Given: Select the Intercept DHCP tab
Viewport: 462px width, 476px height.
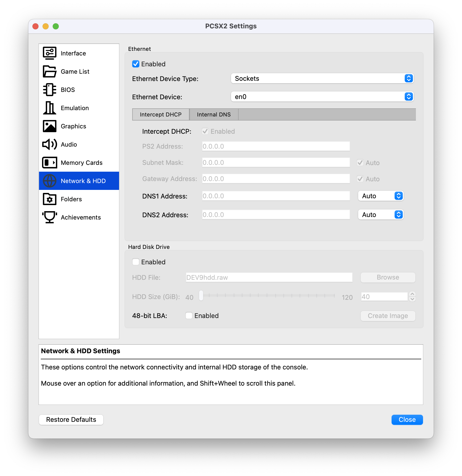Looking at the screenshot, I should coord(161,114).
